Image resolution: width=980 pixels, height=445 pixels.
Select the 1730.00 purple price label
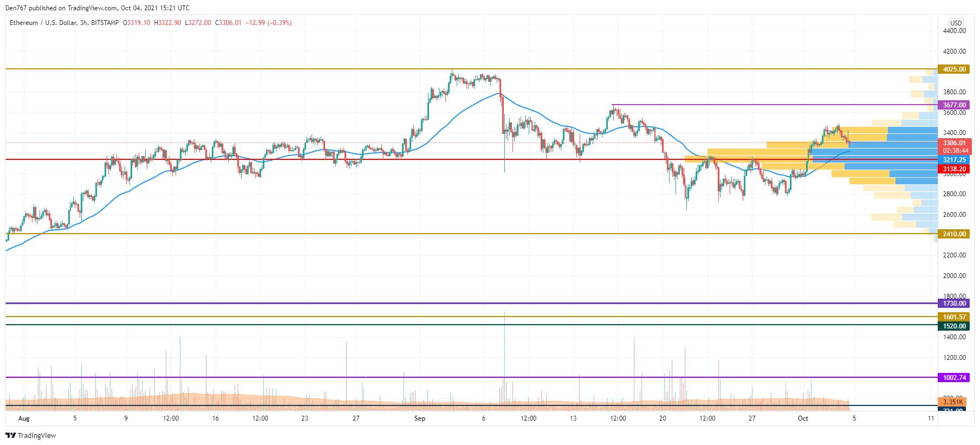click(x=954, y=304)
